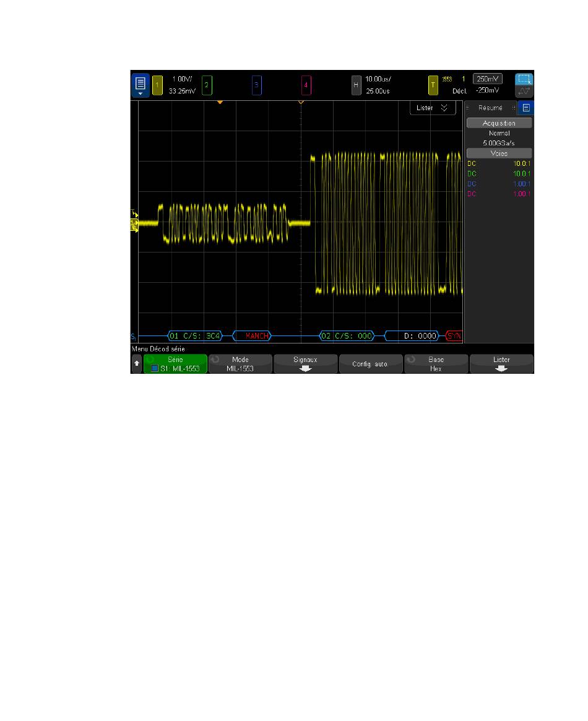This screenshot has width=588, height=721.
Task: Click the 5.00GSa/s sample rate
Action: [499, 143]
